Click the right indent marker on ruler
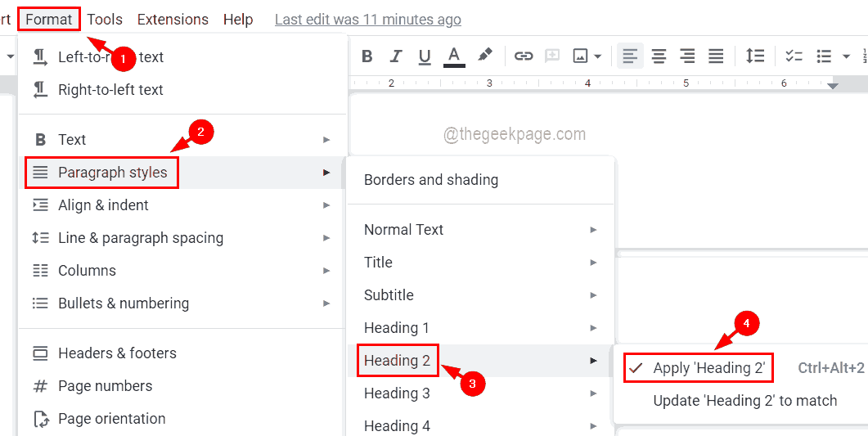 tap(832, 86)
